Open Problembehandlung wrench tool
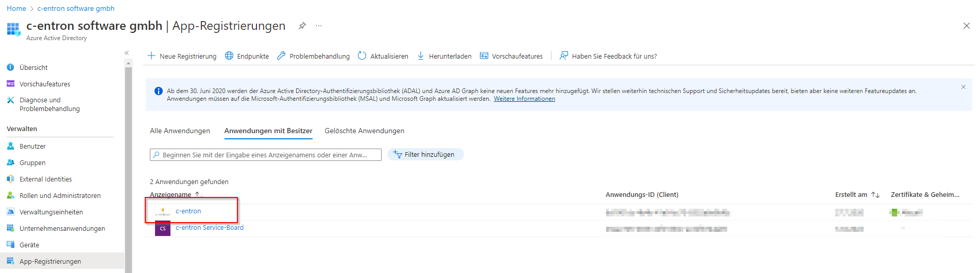Viewport: 980px width, 273px height. tap(313, 56)
